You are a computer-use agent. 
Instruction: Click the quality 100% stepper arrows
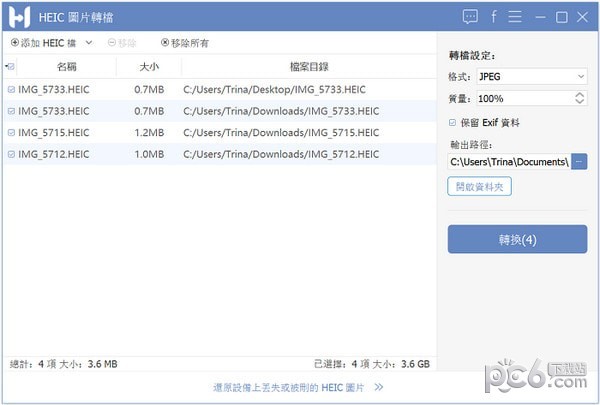click(580, 98)
